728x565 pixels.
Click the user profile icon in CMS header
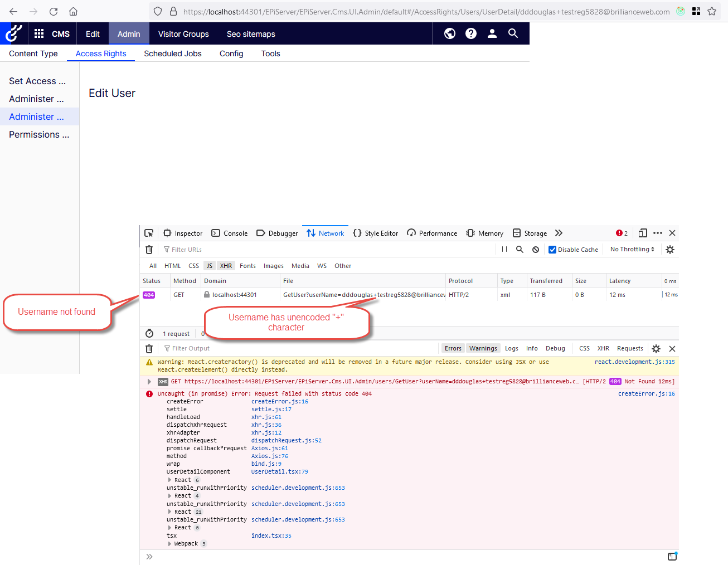[492, 34]
